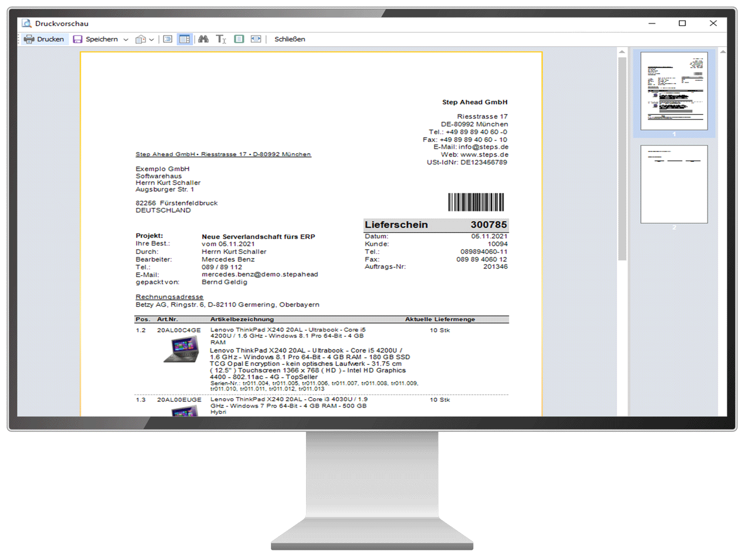This screenshot has height=560, width=744.
Task: Expand the Speichern dropdown arrow
Action: point(126,40)
